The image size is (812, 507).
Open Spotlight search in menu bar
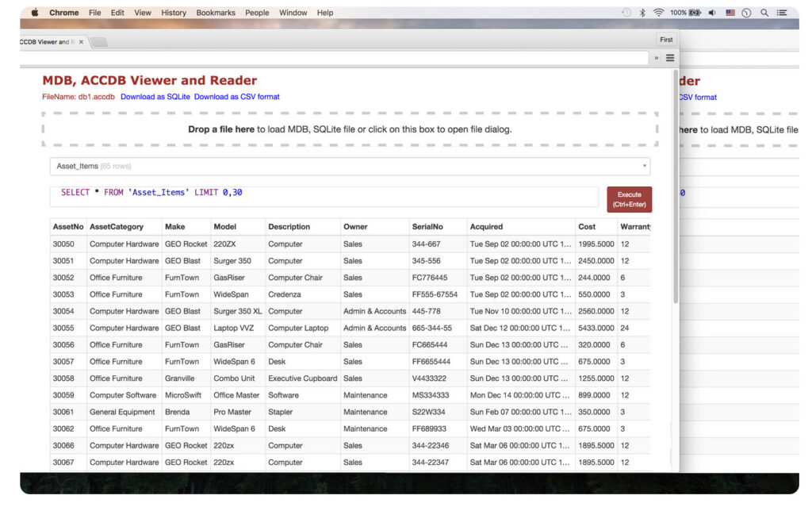point(764,13)
